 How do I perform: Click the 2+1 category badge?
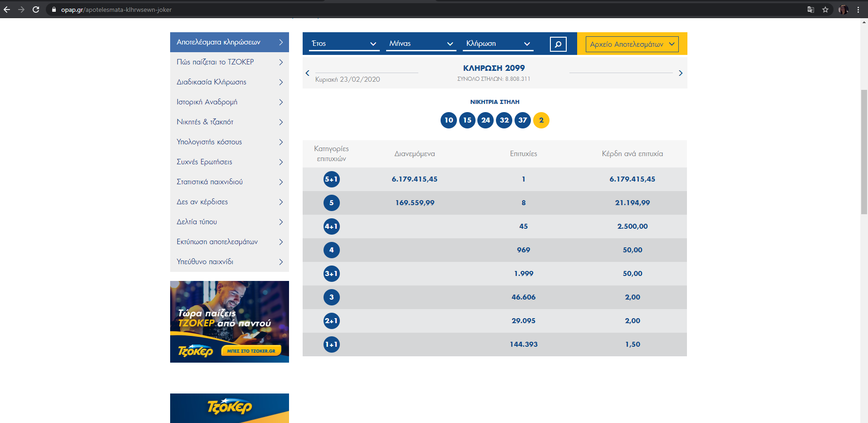point(332,321)
